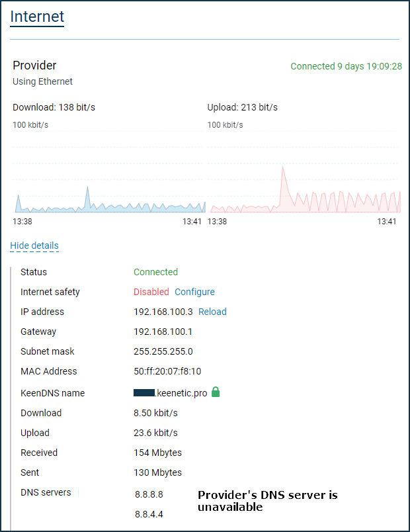The width and height of the screenshot is (410, 532).
Task: Select gateway value 192.168.100.1
Action: click(163, 332)
